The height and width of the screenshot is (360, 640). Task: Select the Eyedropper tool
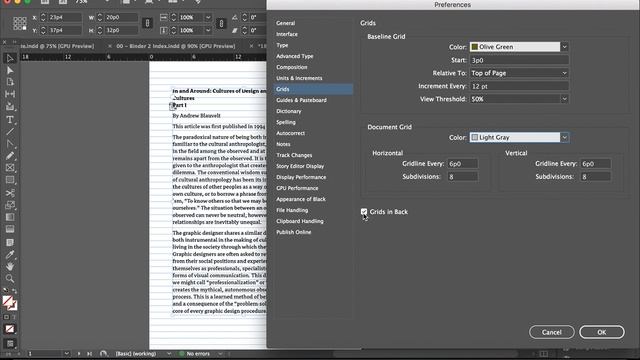[x=10, y=255]
